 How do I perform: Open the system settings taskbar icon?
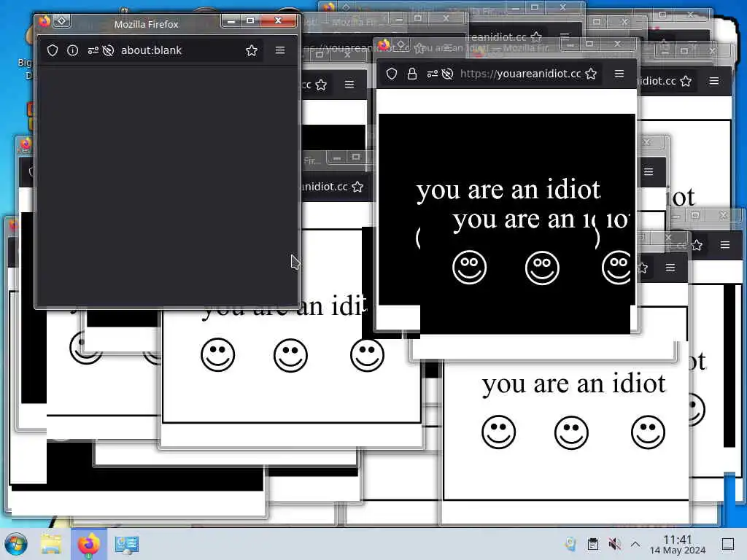coord(127,545)
